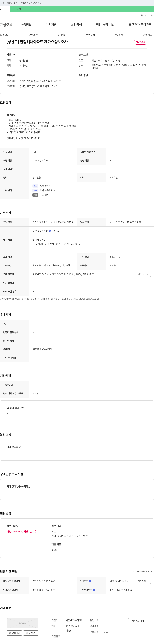The height and width of the screenshot is (644, 154).
Task: Jump to the 전형방법 section tab
Action: (x=119, y=35)
